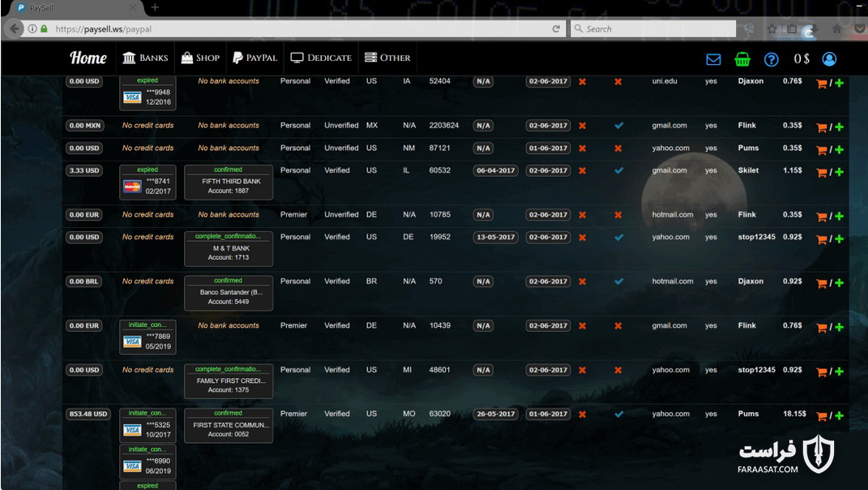Screen dimensions: 868x490
Task: Open the Home logo link
Action: coord(88,58)
